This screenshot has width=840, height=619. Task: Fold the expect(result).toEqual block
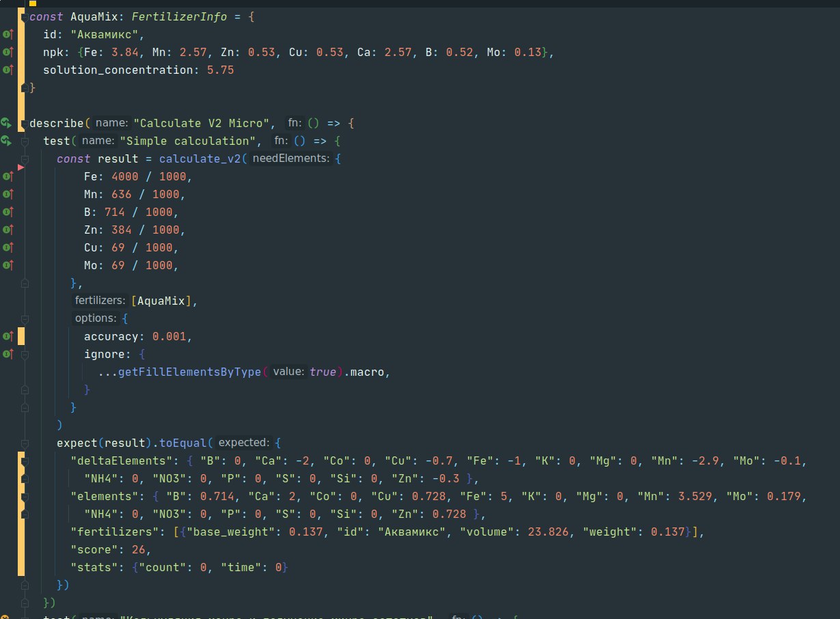[24, 443]
